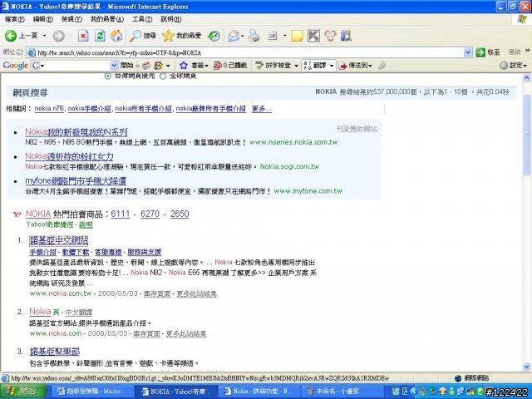Switch to the Nokia - 詳細功能 taskbar window
This screenshot has height=399, width=532.
pyautogui.click(x=259, y=392)
